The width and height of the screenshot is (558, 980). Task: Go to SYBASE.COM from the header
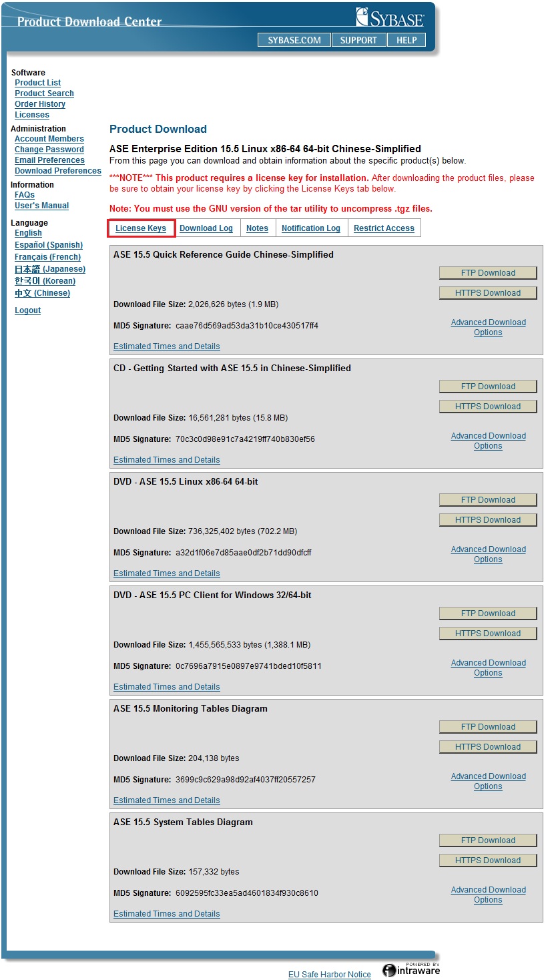(x=294, y=40)
